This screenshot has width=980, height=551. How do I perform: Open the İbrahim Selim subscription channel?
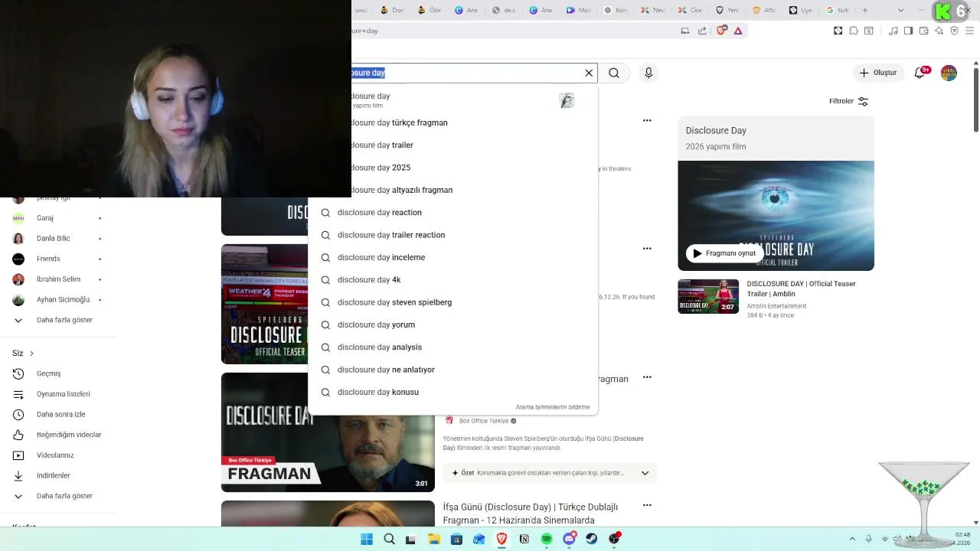point(57,279)
